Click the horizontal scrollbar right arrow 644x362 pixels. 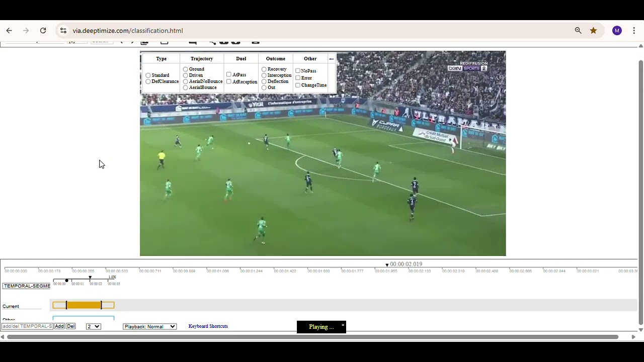[x=633, y=337]
